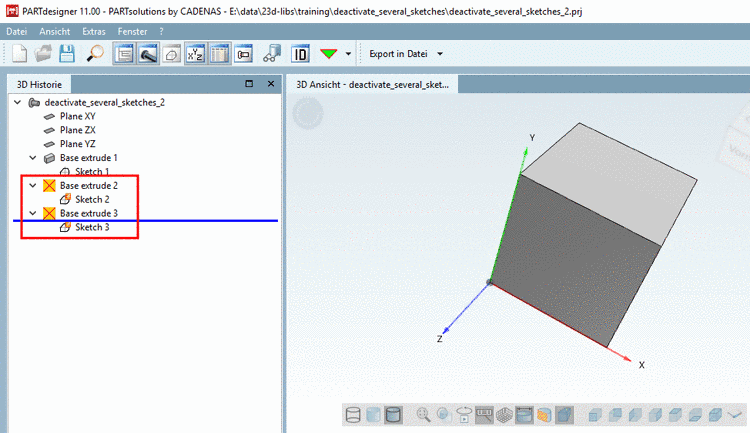Click the magnifying glass search icon
The width and height of the screenshot is (750, 433).
(x=95, y=54)
